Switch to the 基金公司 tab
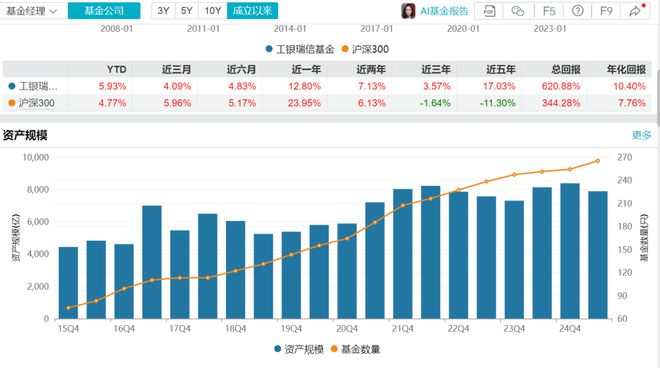660x368 pixels. click(x=104, y=11)
